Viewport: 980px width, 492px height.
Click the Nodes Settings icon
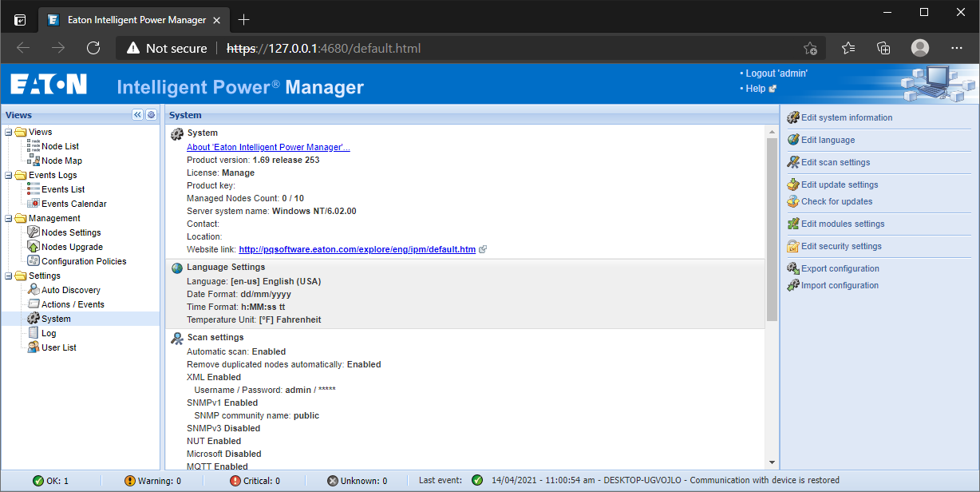tap(34, 232)
